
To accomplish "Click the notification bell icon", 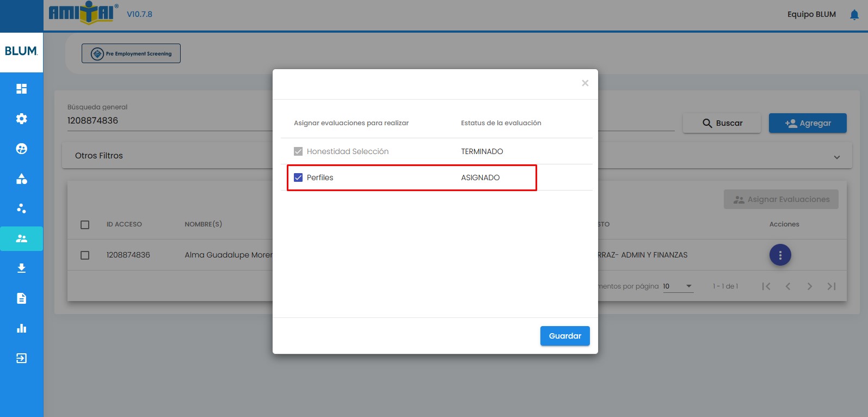I will point(854,15).
